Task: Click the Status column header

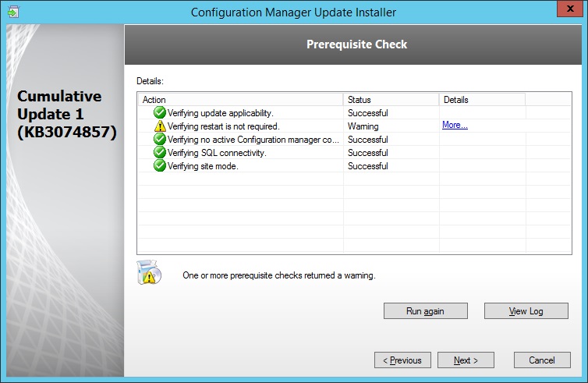Action: [391, 100]
